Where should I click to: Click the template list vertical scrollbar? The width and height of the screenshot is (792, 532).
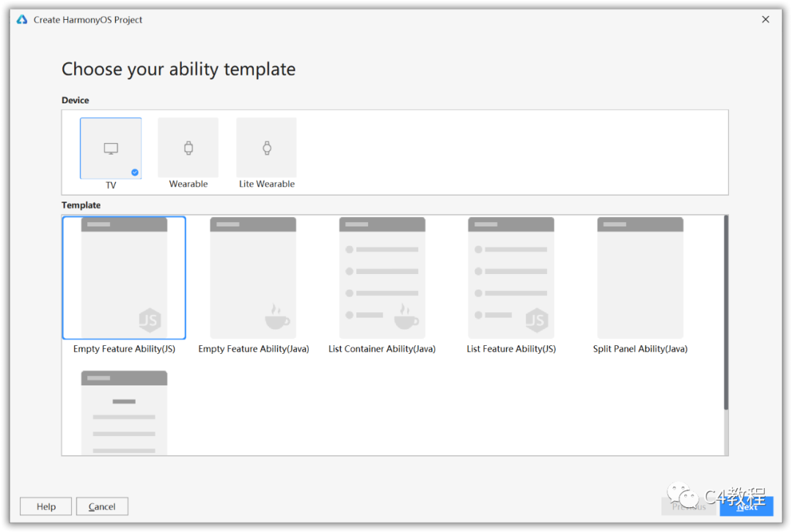726,313
